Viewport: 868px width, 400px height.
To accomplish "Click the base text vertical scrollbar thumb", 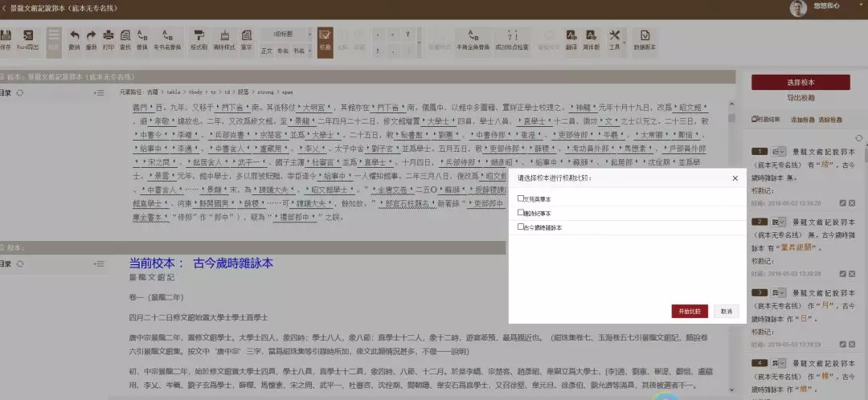I will [731, 118].
